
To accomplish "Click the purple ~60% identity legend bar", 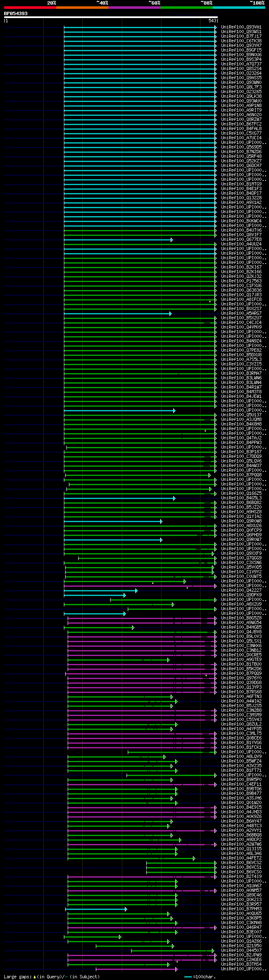I will tap(134, 8).
